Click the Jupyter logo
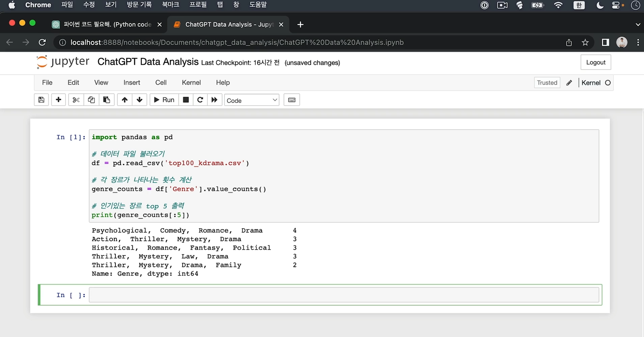The image size is (644, 337). point(63,62)
